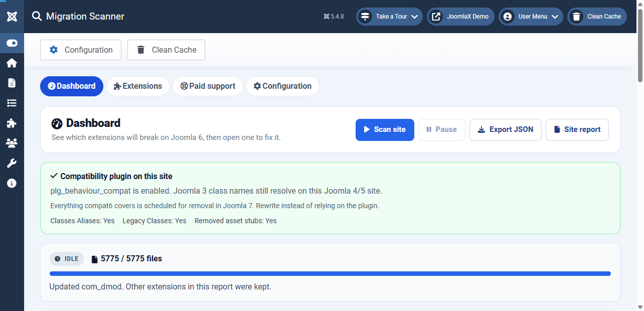Click the file icon beside 5775 / 5775 files
This screenshot has height=311, width=644.
(95, 259)
